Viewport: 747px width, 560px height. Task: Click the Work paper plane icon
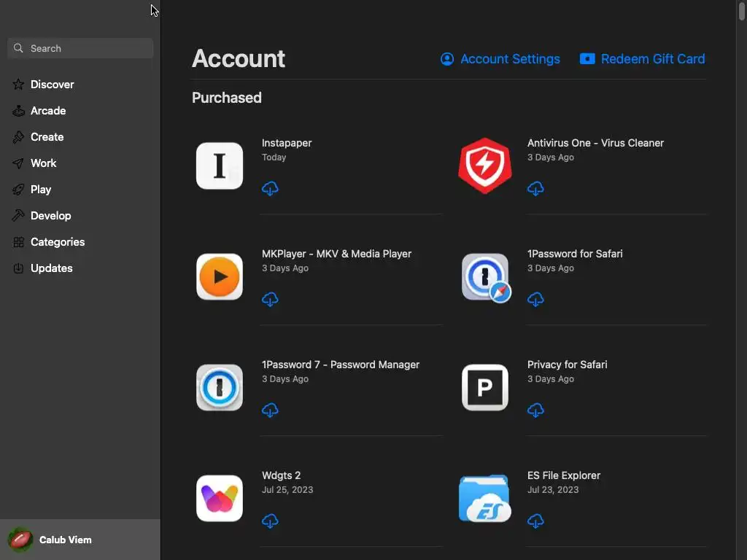coord(18,163)
